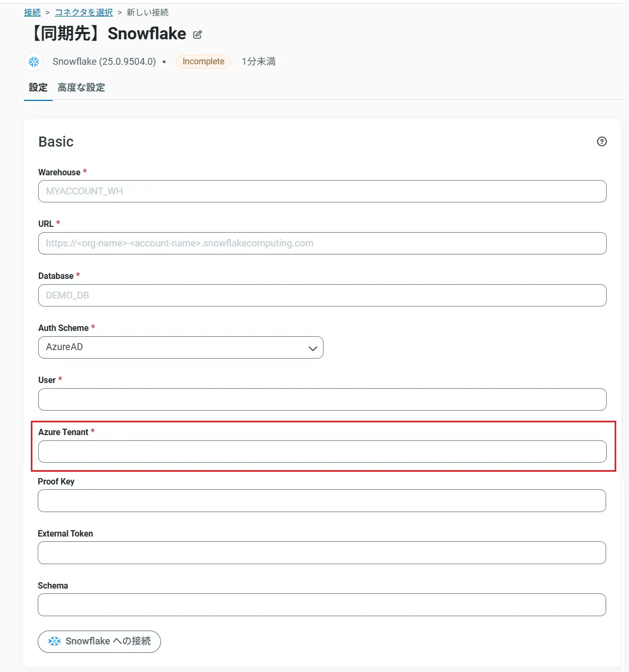Expand the Auth Scheme dropdown arrow

click(312, 348)
